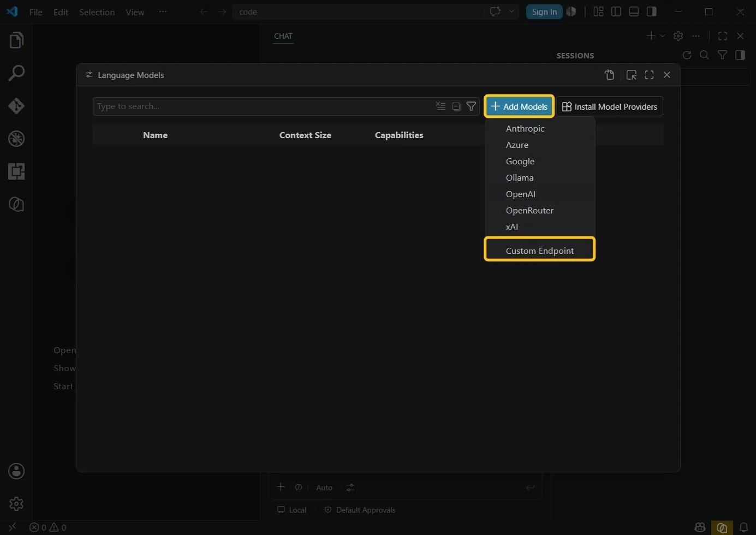This screenshot has width=756, height=535.
Task: Open the Manage gear in activity bar
Action: [x=16, y=503]
